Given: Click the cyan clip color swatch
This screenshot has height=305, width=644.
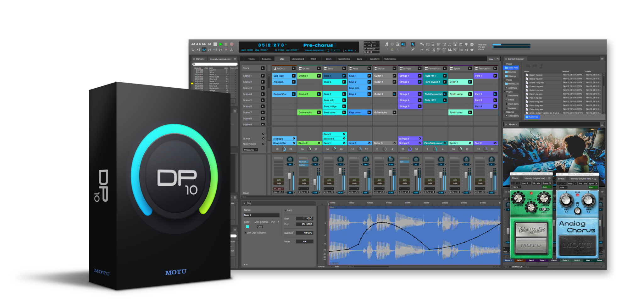Looking at the screenshot, I should [x=247, y=226].
